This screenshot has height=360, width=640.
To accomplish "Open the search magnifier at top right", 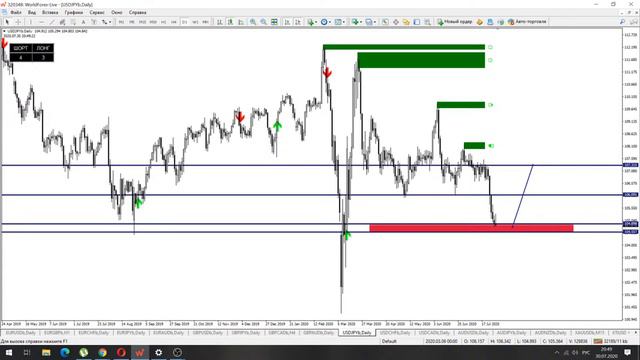I will pos(622,22).
